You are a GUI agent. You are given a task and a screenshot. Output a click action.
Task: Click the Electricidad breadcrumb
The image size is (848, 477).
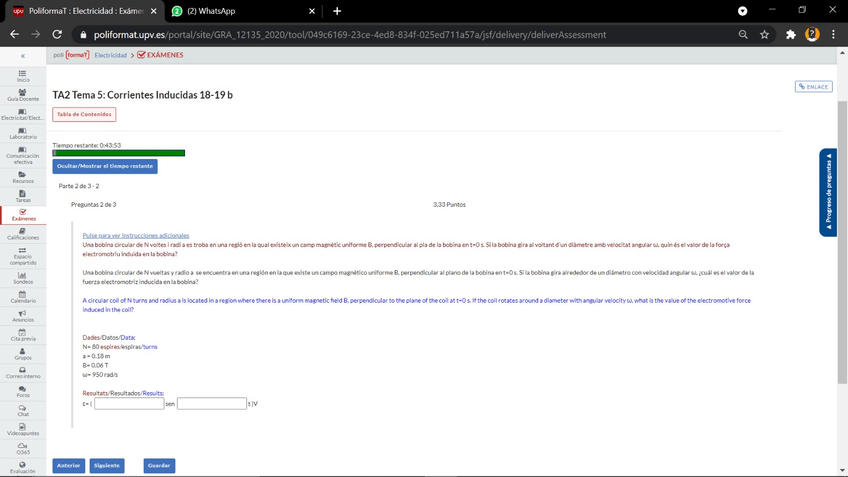[x=110, y=55]
